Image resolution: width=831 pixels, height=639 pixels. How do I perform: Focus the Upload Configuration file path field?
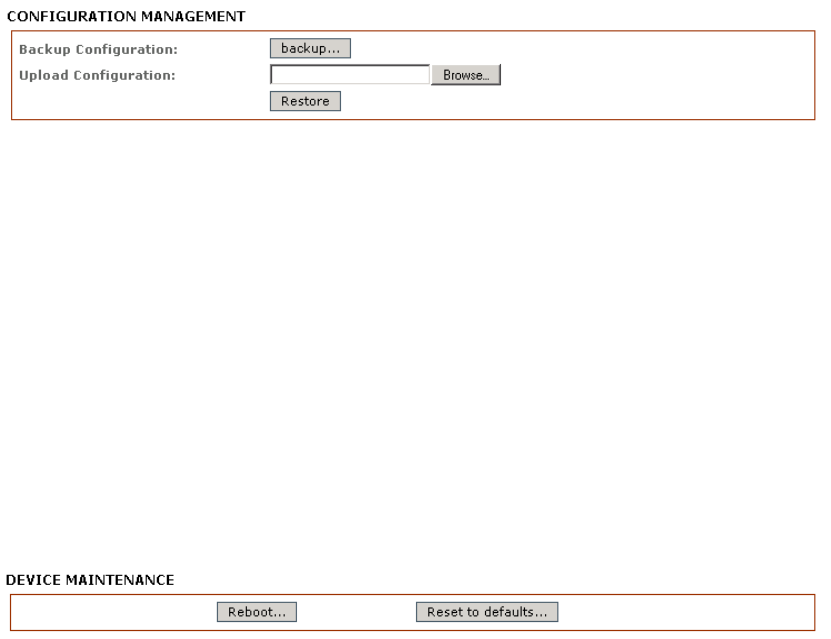tap(350, 75)
